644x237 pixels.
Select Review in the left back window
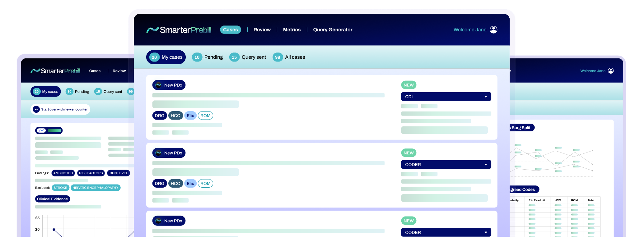pos(119,71)
